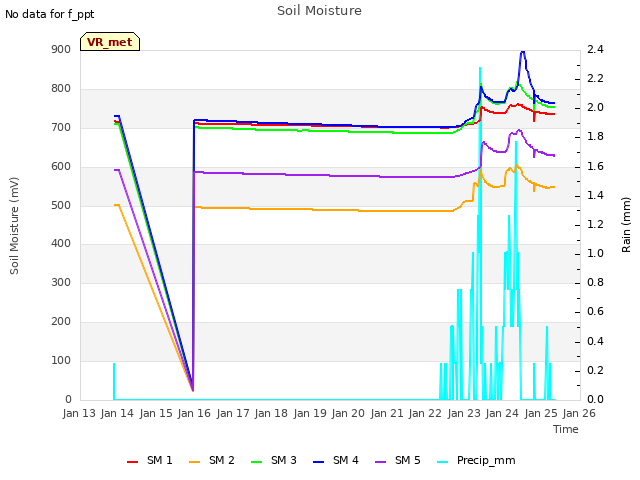
Task: Click the Jan 21 x-axis tick label
Action: pyautogui.click(x=387, y=413)
